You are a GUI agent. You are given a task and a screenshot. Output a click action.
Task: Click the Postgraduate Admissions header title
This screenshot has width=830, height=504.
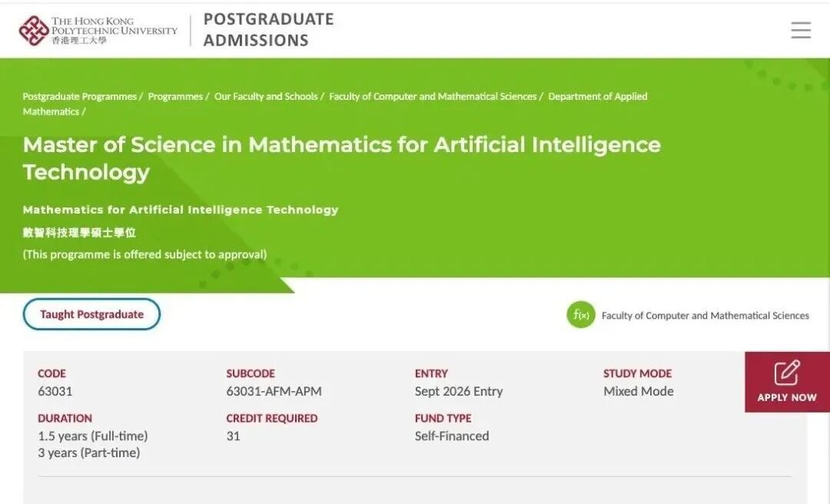(x=268, y=30)
